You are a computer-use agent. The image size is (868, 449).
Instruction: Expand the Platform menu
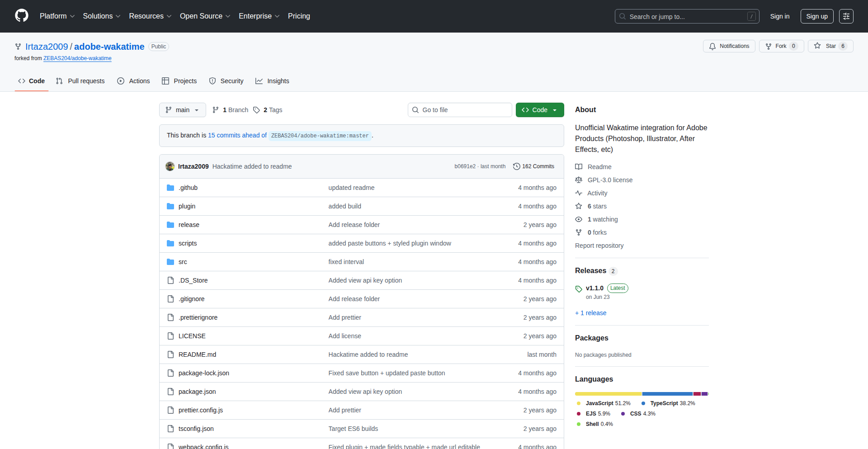[57, 16]
